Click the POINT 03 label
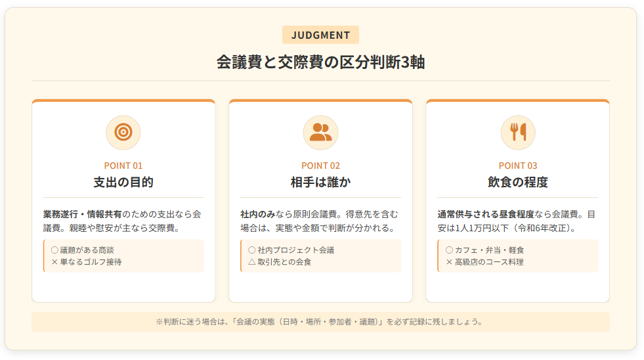 [518, 166]
